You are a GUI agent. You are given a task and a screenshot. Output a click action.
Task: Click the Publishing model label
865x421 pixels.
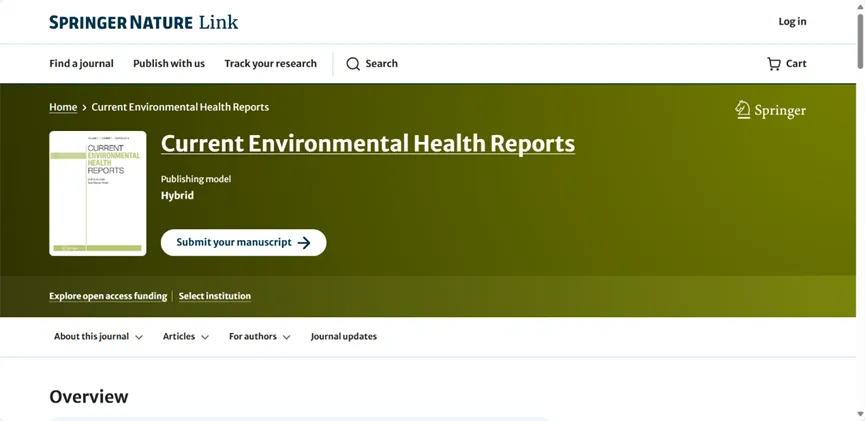tap(196, 179)
